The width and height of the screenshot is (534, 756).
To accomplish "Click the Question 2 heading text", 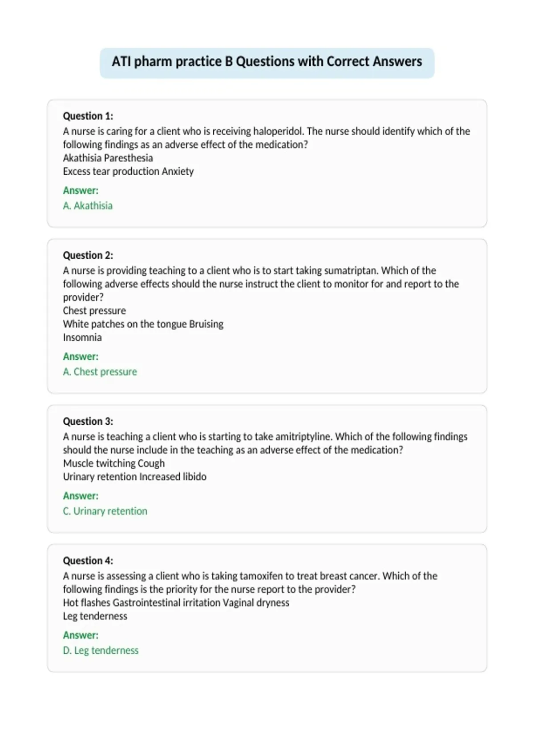I will 88,255.
